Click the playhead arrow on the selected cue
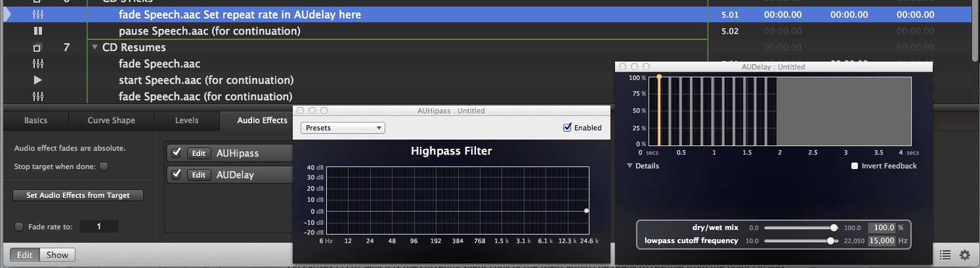The height and width of the screenshot is (268, 980). (x=8, y=14)
